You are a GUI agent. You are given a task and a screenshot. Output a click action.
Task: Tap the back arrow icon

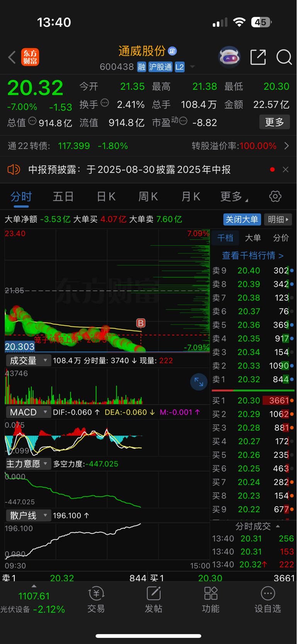point(12,57)
